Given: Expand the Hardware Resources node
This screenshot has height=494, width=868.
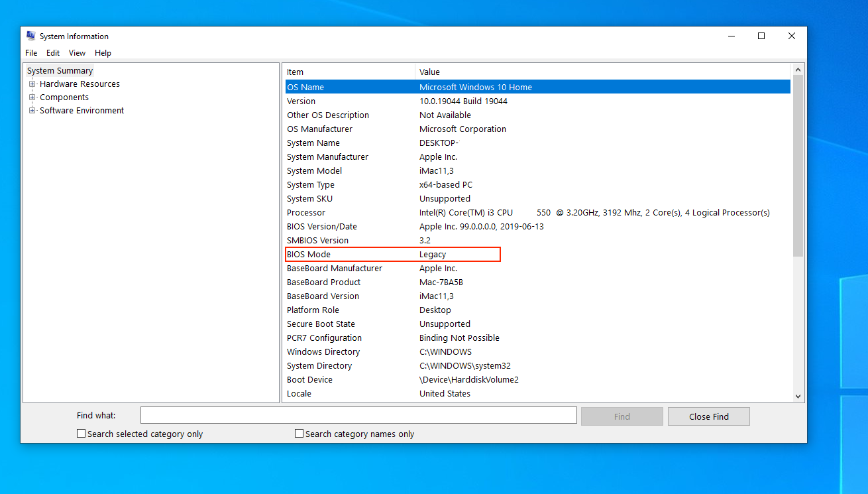Looking at the screenshot, I should (x=32, y=84).
